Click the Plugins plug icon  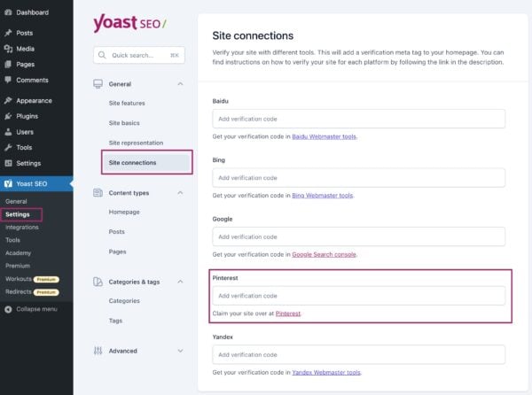8,116
